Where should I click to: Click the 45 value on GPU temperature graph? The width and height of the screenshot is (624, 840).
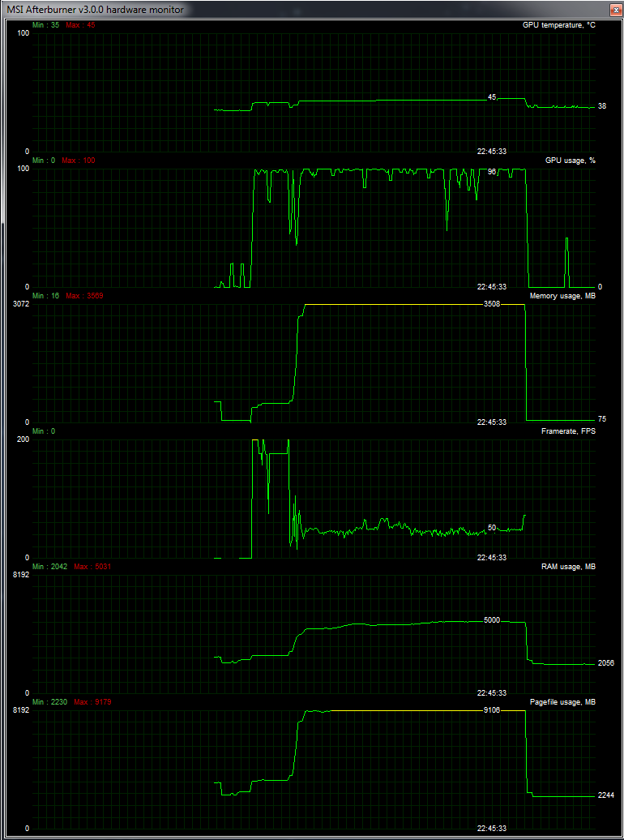(492, 97)
